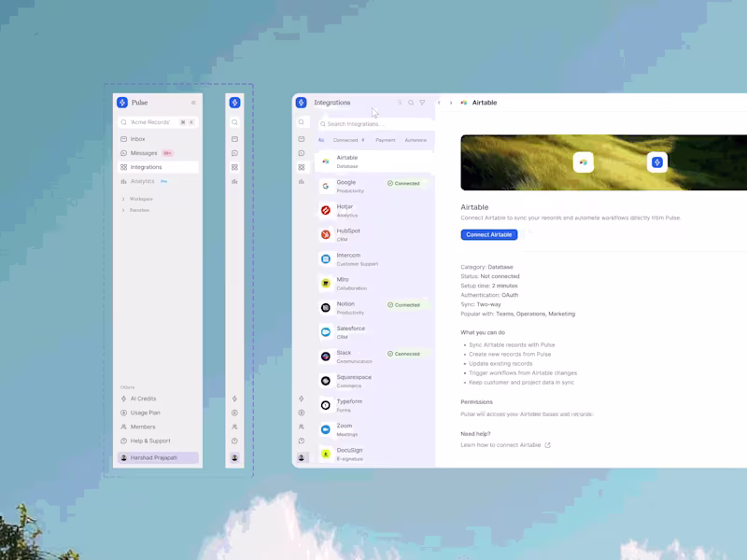Click the integrations grid icon in the standalone collapsed sidebar
The image size is (747, 560).
click(x=234, y=167)
